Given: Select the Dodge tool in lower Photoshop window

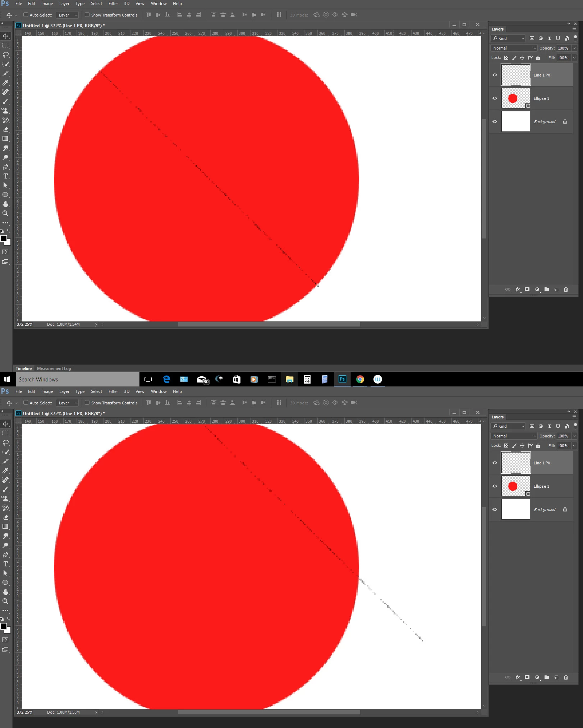Looking at the screenshot, I should [5, 545].
